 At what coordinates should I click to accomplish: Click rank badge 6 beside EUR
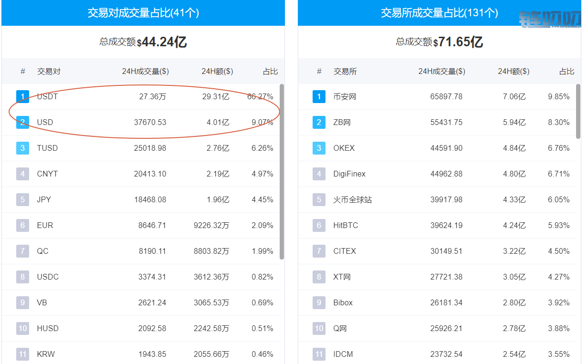pyautogui.click(x=22, y=225)
